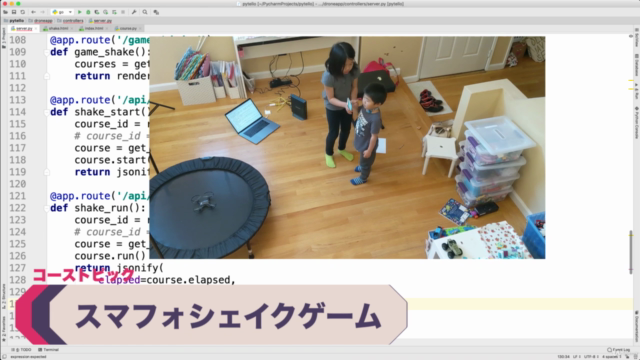The height and width of the screenshot is (360, 640).
Task: Click the inspection indicator atop the error stripe
Action: tap(631, 36)
